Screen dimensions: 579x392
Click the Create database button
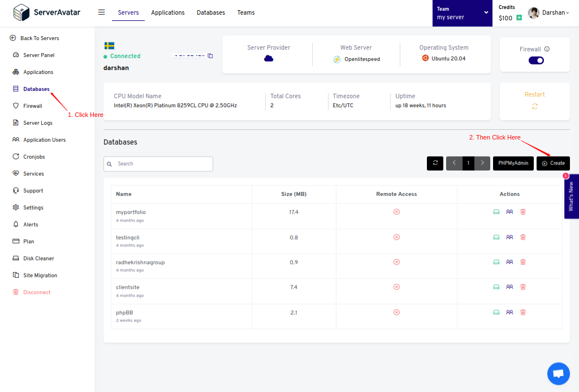point(553,163)
